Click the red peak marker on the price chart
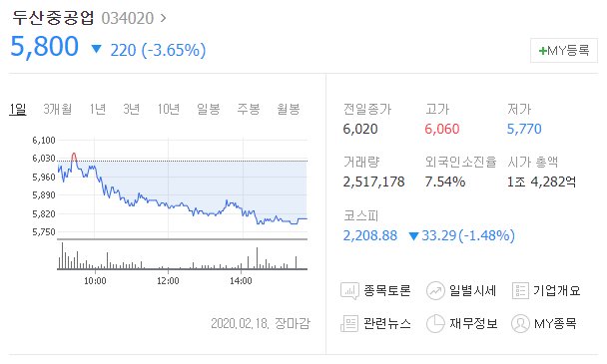The width and height of the screenshot is (607, 364). [x=74, y=157]
